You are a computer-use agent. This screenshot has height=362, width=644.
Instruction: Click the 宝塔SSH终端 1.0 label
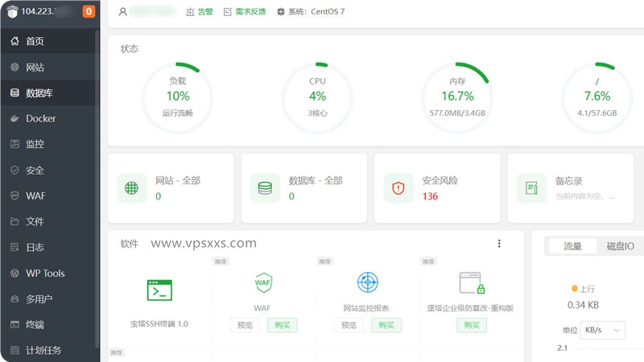(159, 324)
